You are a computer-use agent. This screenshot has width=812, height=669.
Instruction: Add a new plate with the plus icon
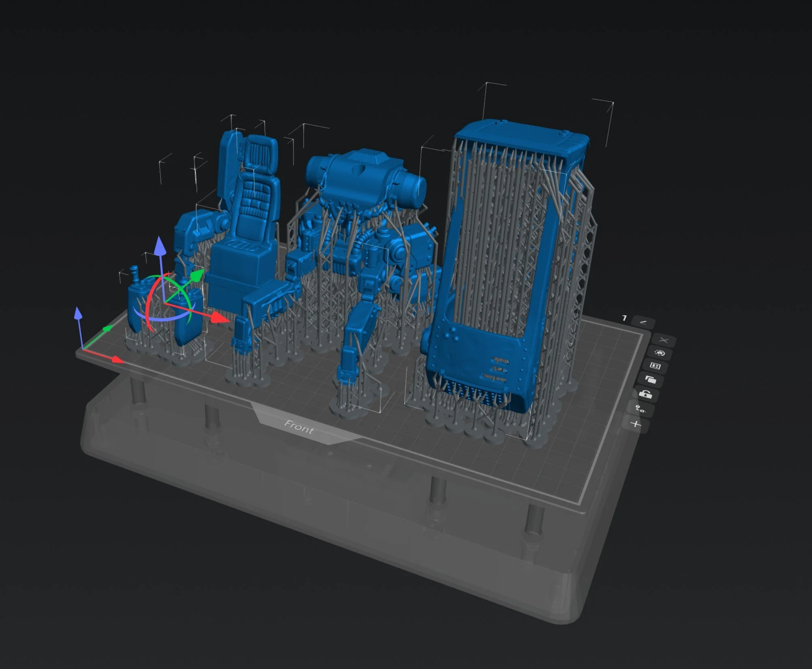[636, 424]
